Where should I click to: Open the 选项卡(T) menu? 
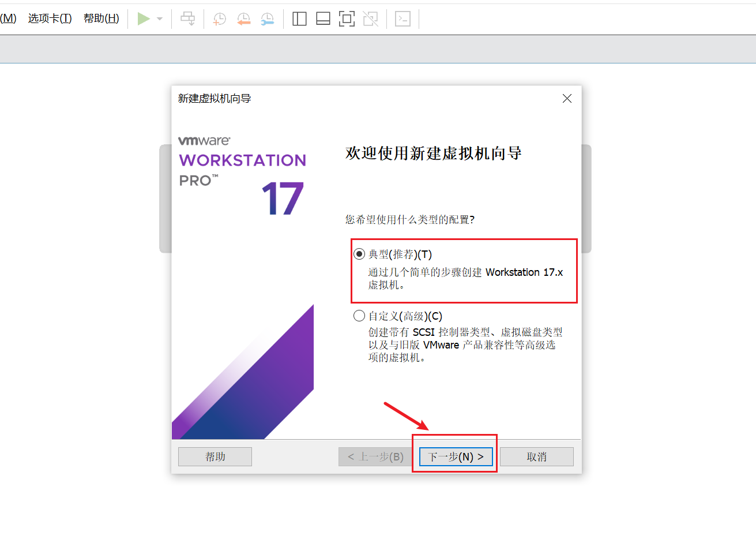pyautogui.click(x=50, y=18)
